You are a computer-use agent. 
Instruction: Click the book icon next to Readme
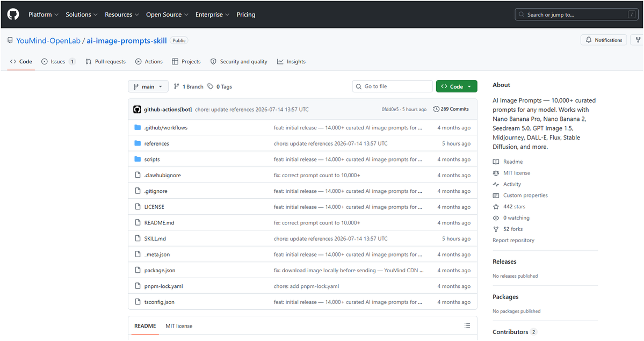point(496,162)
